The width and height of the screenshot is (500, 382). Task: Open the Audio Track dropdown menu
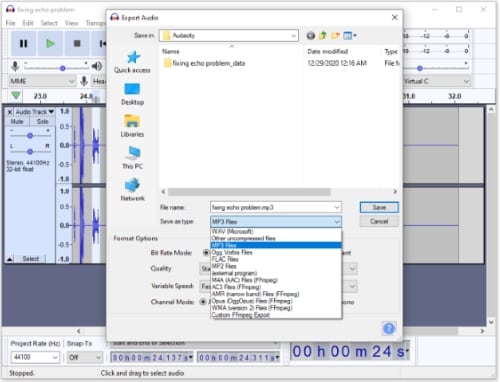35,112
